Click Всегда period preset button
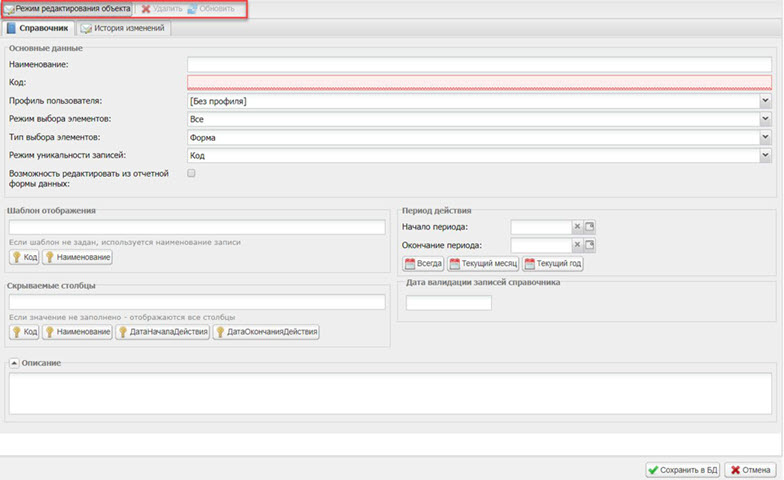This screenshot has width=784, height=480. click(x=423, y=264)
